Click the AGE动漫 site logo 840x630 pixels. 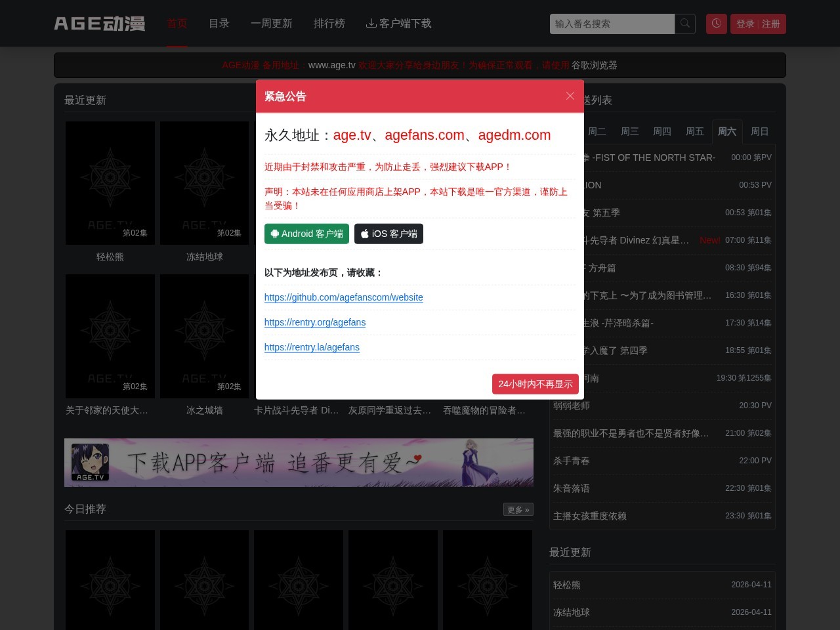[x=99, y=23]
